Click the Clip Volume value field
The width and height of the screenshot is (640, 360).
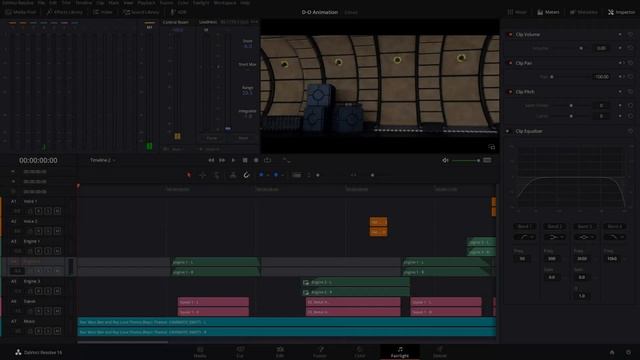click(x=601, y=48)
